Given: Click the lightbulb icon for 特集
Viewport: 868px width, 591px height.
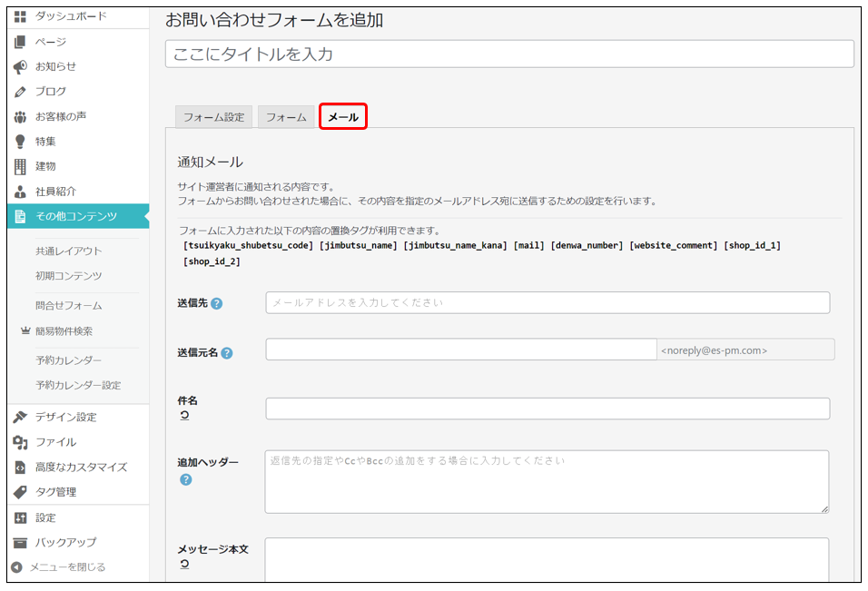Looking at the screenshot, I should pos(20,142).
